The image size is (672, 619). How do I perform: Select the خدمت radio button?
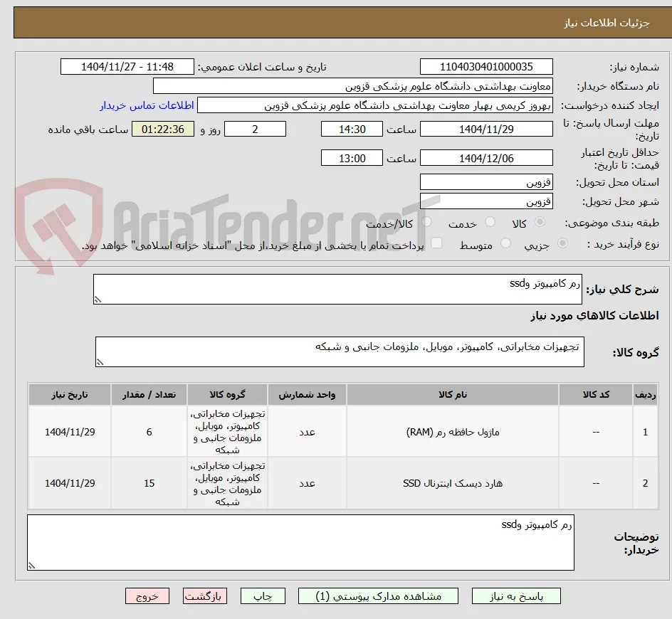pos(490,222)
